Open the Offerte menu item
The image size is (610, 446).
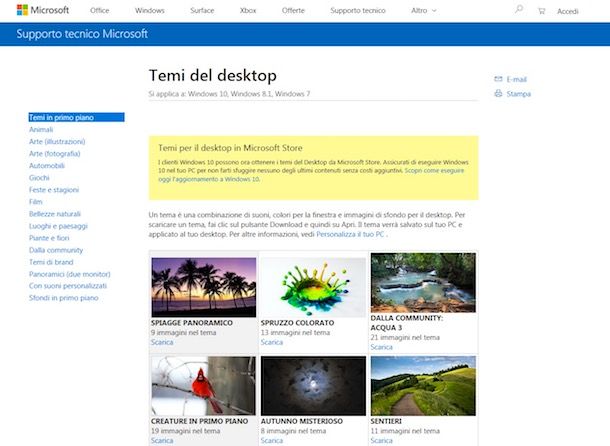click(x=293, y=11)
